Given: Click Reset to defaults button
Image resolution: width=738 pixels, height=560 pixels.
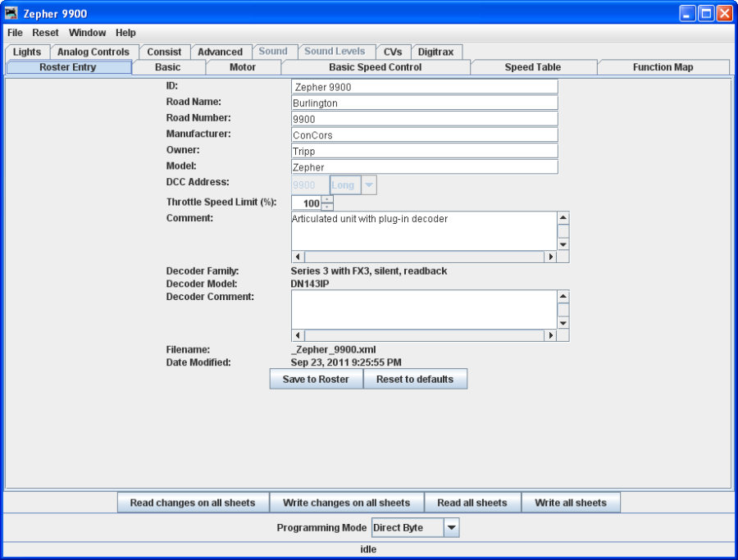Looking at the screenshot, I should 415,379.
